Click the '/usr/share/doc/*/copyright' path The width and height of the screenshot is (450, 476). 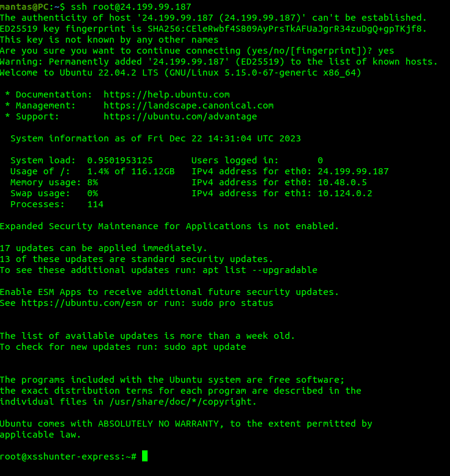(x=180, y=402)
